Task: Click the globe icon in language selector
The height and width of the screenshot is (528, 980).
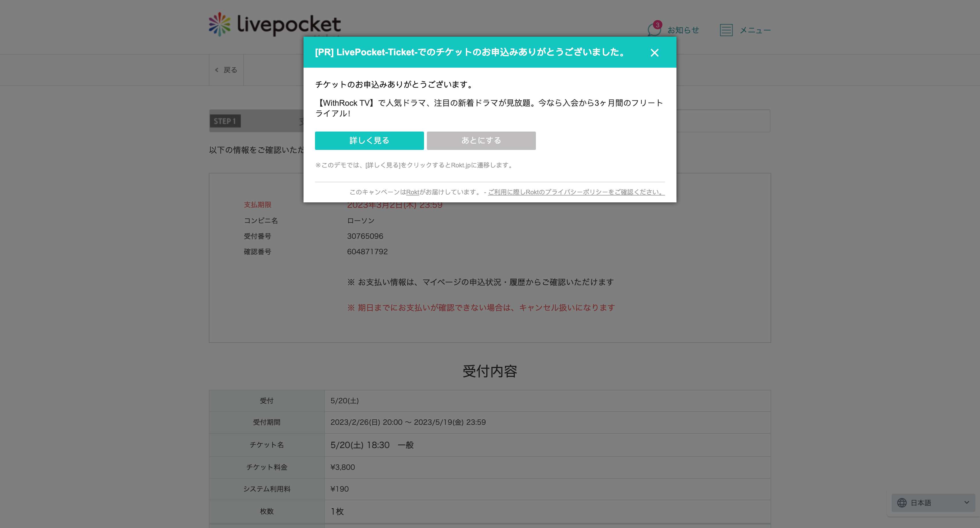Action: (902, 502)
